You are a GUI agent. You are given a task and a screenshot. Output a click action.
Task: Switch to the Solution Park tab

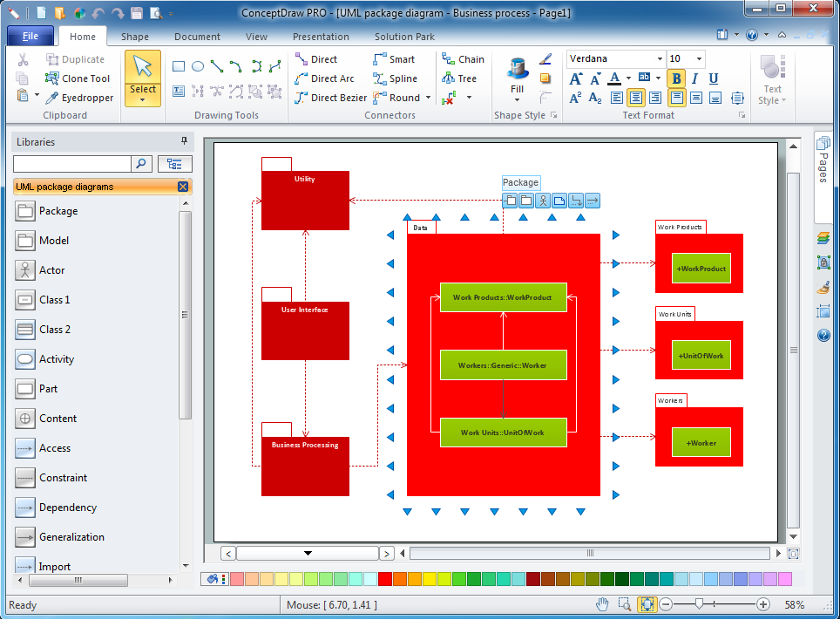(x=404, y=37)
